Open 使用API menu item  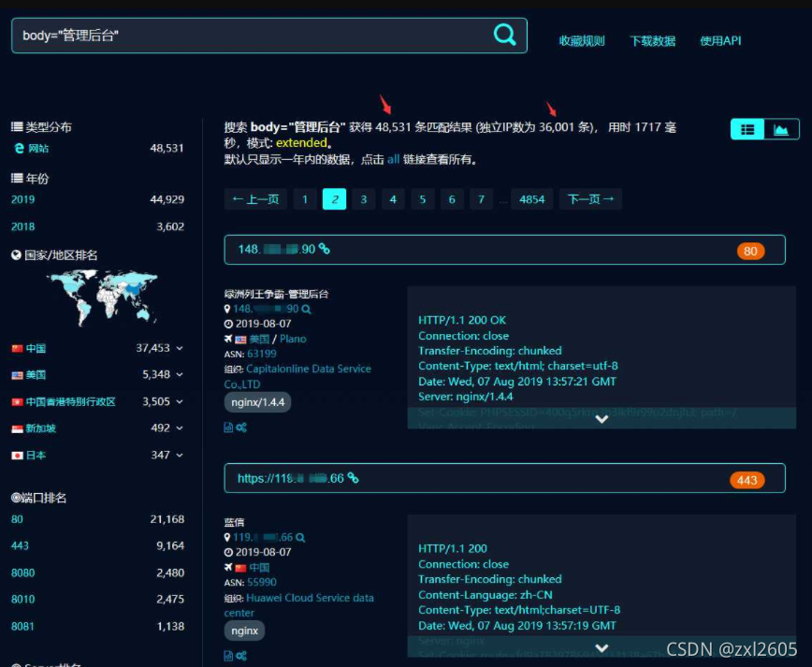pyautogui.click(x=720, y=41)
